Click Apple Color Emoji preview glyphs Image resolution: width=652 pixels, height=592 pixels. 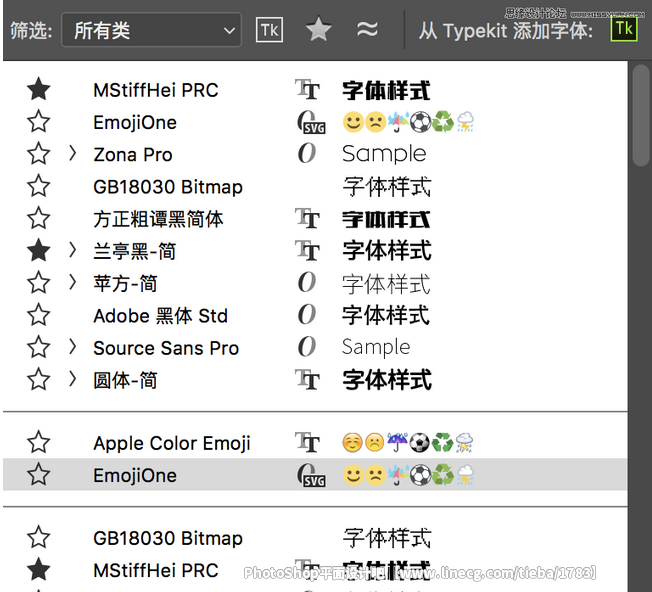[x=408, y=442]
